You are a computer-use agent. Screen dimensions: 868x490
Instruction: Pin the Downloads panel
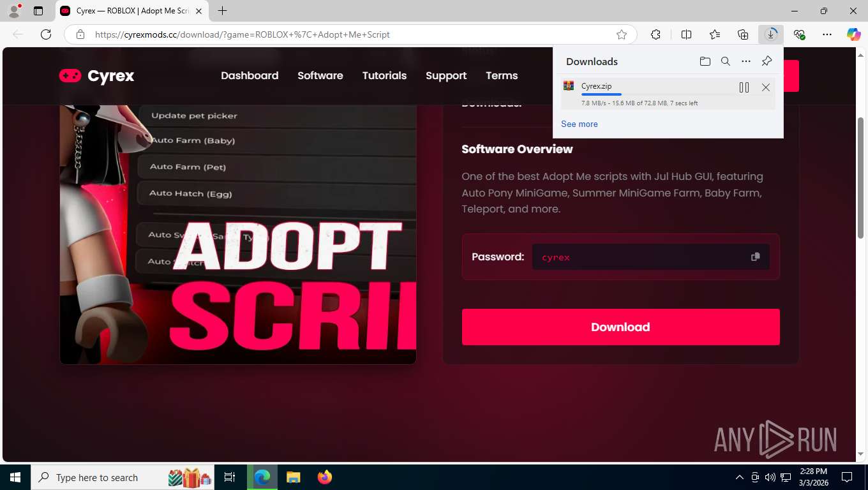[767, 61]
